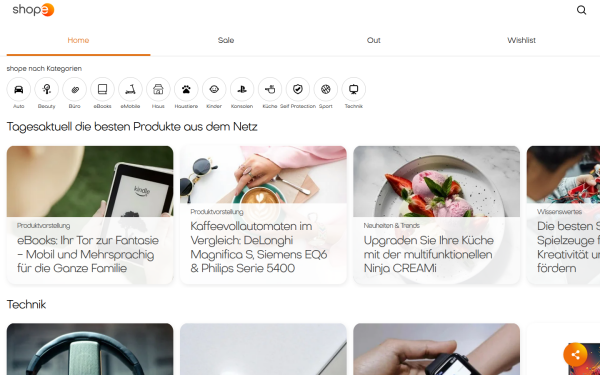600x375 pixels.
Task: Open the Haus category icon
Action: pos(158,89)
